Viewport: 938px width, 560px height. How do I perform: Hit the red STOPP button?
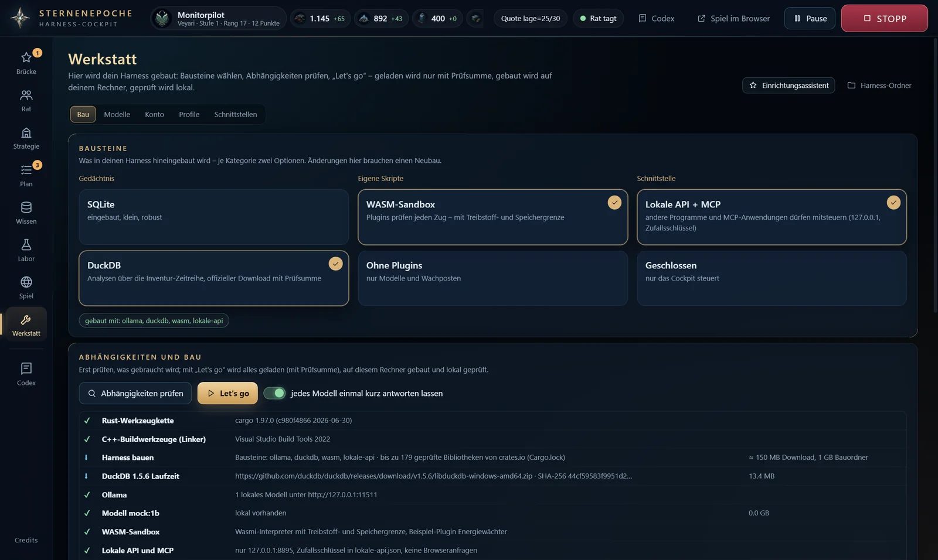click(x=884, y=18)
